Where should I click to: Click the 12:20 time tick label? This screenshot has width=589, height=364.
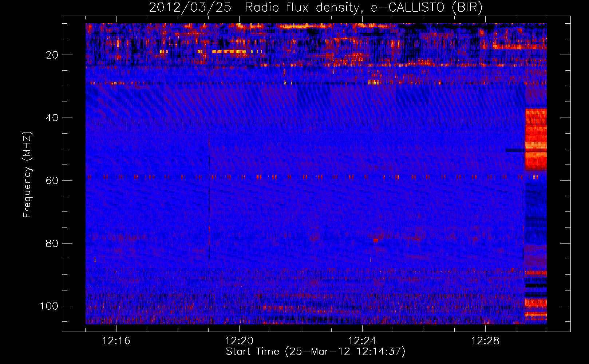point(239,341)
